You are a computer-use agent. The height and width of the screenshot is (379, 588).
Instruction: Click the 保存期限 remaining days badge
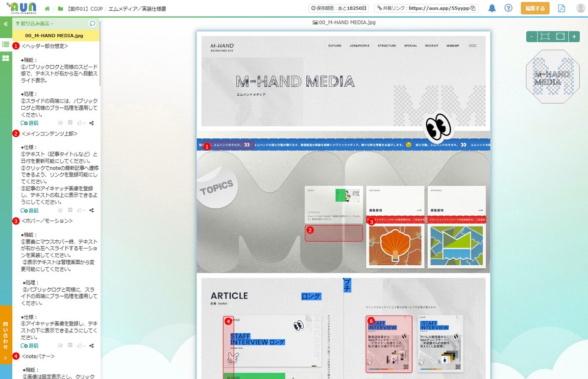340,8
